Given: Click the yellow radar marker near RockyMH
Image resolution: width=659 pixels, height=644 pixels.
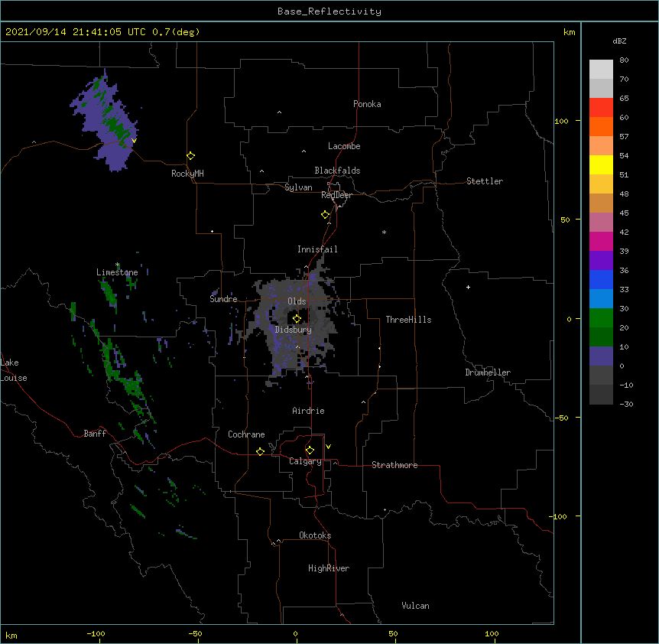Looking at the screenshot, I should click(191, 155).
